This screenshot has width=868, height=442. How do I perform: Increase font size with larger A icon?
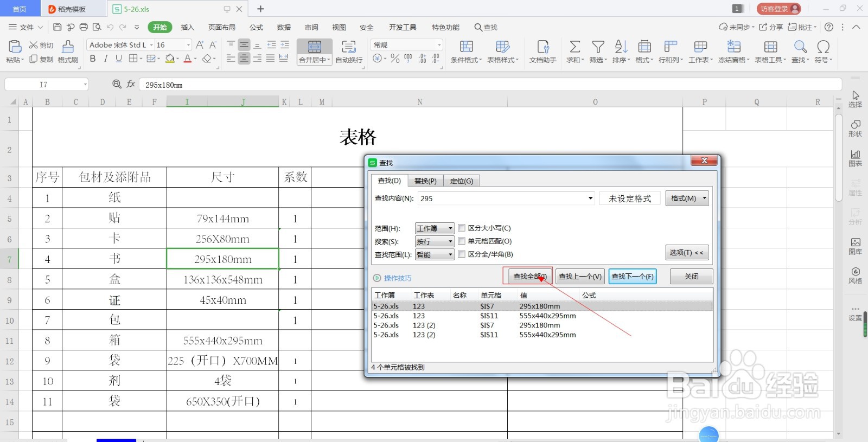[x=200, y=45]
